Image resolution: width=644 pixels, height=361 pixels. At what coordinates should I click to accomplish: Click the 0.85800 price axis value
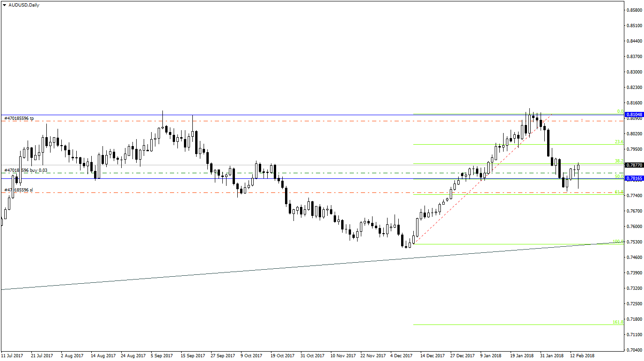[x=634, y=10]
